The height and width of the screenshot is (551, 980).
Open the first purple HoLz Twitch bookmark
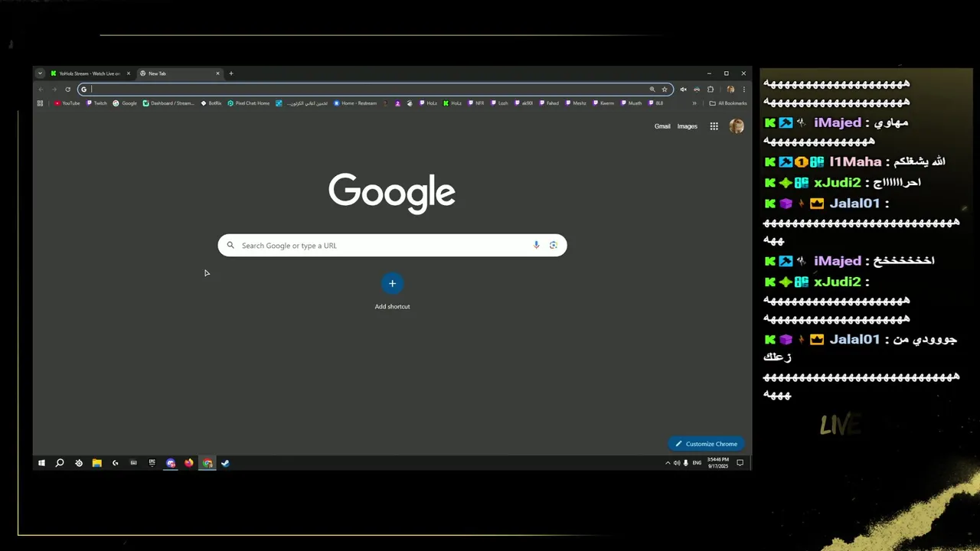[x=428, y=103]
